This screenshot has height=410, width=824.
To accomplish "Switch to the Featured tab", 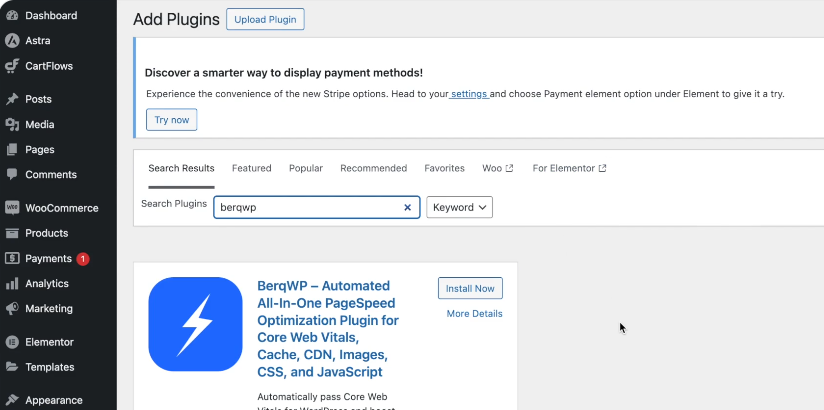I will coord(252,168).
